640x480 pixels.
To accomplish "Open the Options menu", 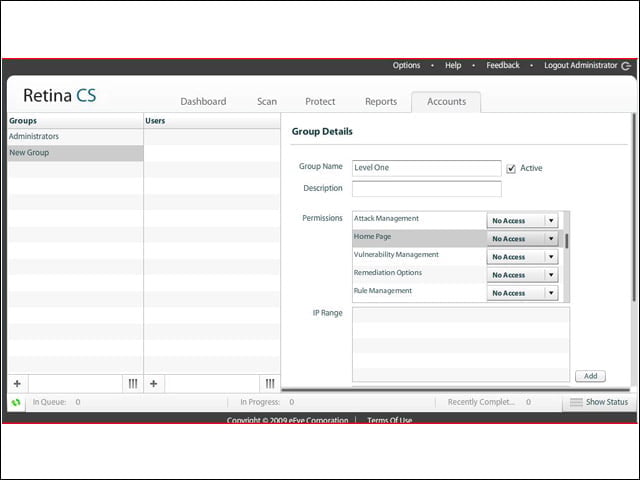I will click(x=406, y=65).
